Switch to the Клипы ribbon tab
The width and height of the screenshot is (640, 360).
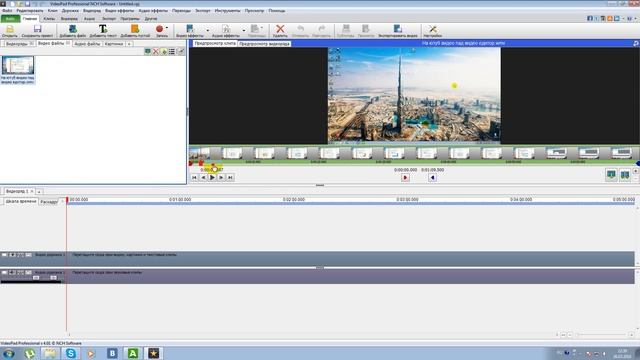pyautogui.click(x=49, y=19)
